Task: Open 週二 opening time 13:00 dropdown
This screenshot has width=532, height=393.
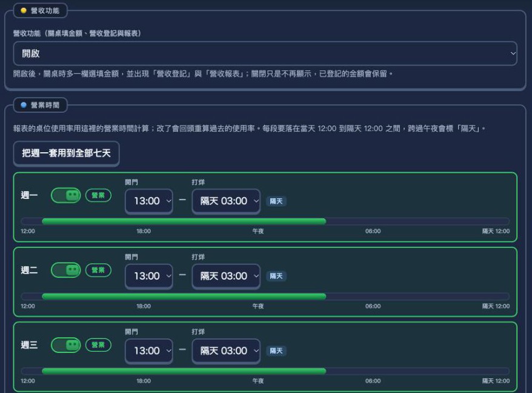Action: pos(149,276)
